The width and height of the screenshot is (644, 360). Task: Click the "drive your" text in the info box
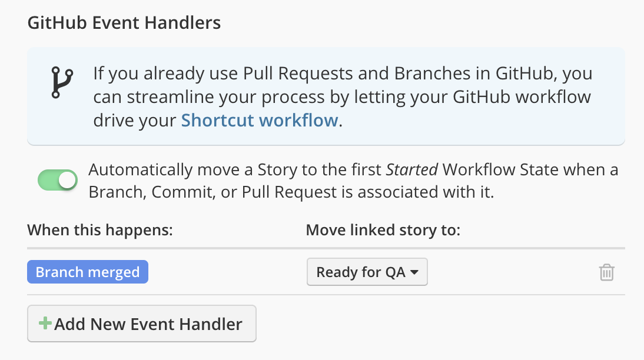tap(135, 120)
